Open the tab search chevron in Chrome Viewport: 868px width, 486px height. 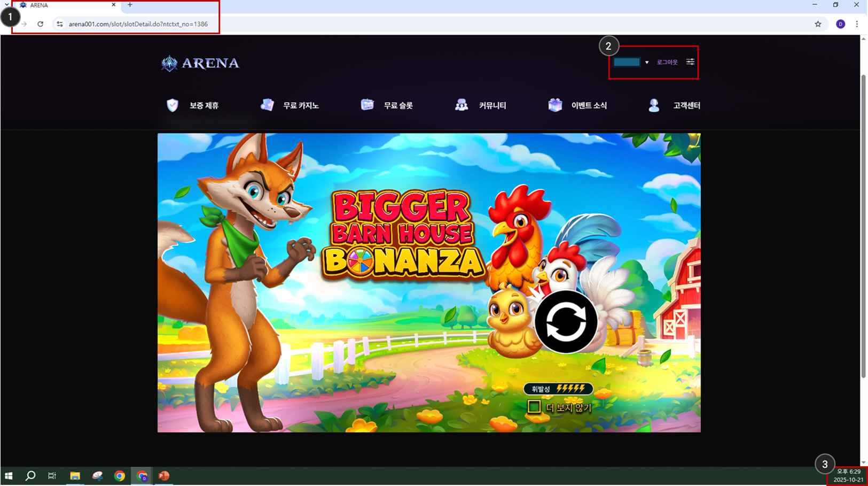(x=6, y=5)
